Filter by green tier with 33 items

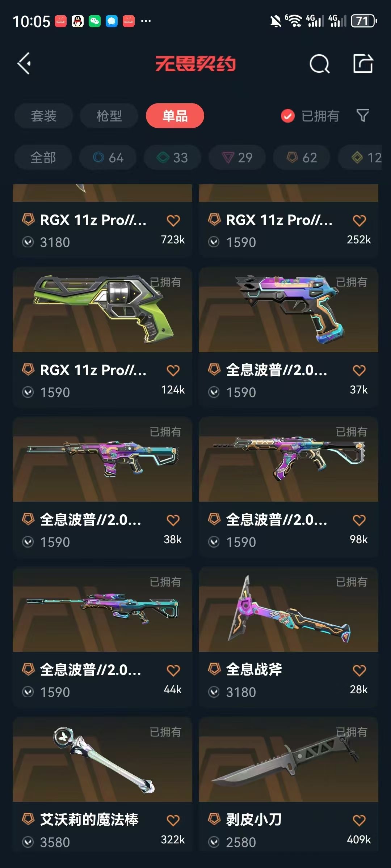click(x=172, y=157)
